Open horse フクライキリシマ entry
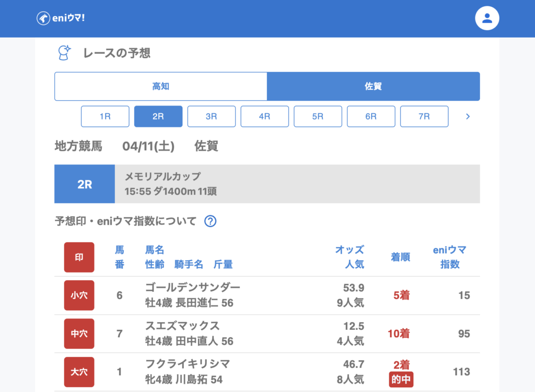 pos(187,364)
